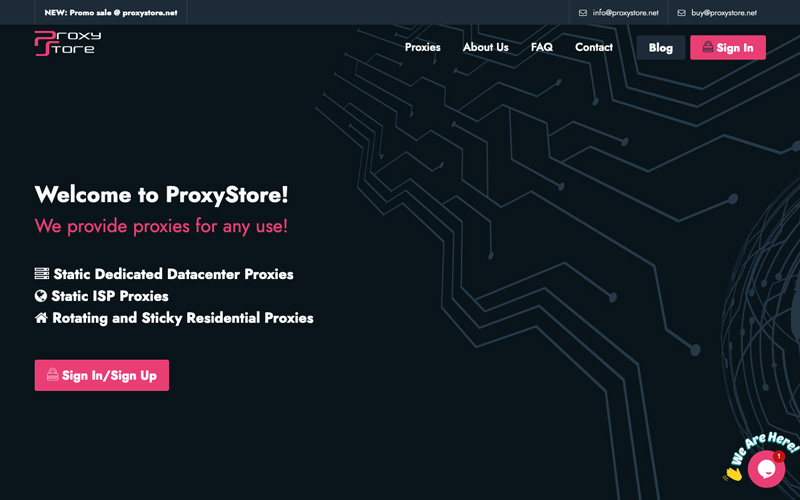
Task: Click 'Rotating and Sticky Residential Proxies' text
Action: coord(183,318)
